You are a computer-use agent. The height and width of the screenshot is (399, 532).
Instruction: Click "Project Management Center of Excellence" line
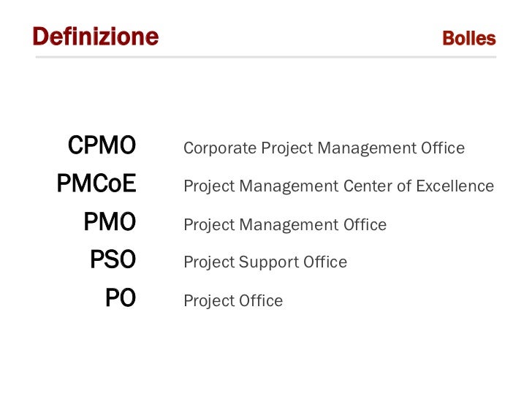coord(338,186)
